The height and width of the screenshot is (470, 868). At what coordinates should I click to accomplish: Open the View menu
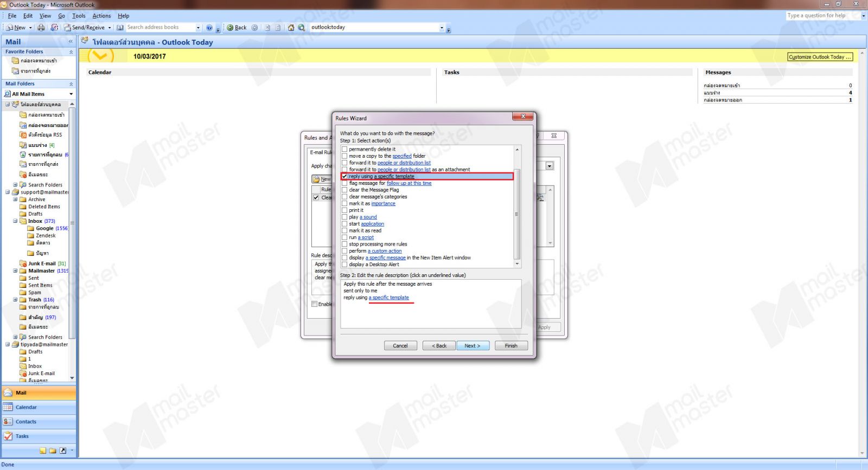pos(45,16)
